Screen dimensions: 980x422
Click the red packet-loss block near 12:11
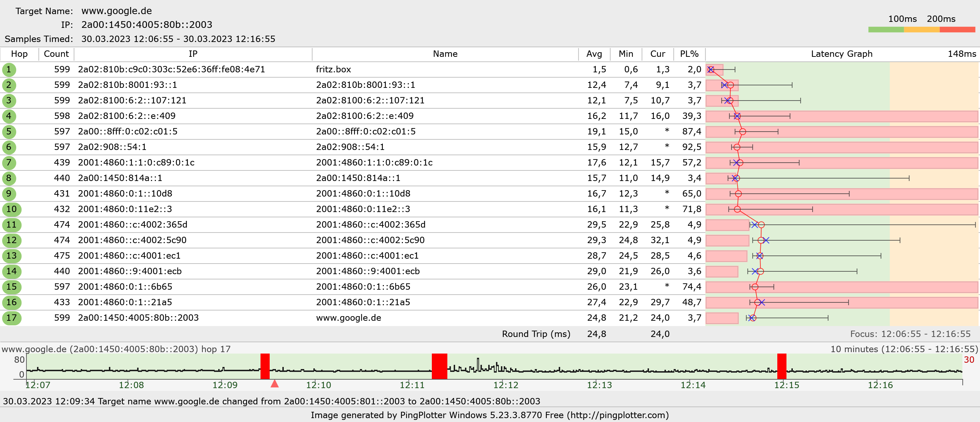point(439,366)
